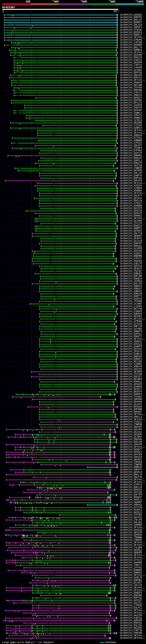
Task: Select the UniRef100_Q10K10 label
Action: [131, 404]
